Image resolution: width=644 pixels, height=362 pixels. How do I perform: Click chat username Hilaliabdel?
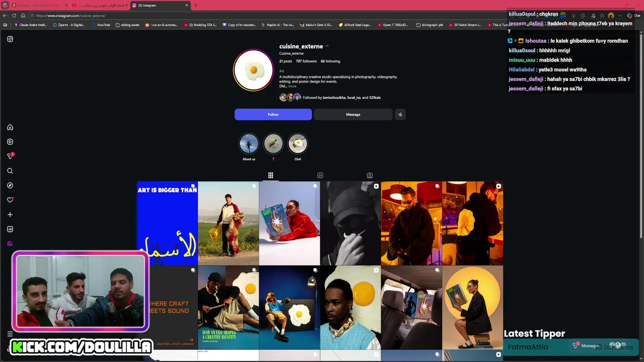point(522,69)
